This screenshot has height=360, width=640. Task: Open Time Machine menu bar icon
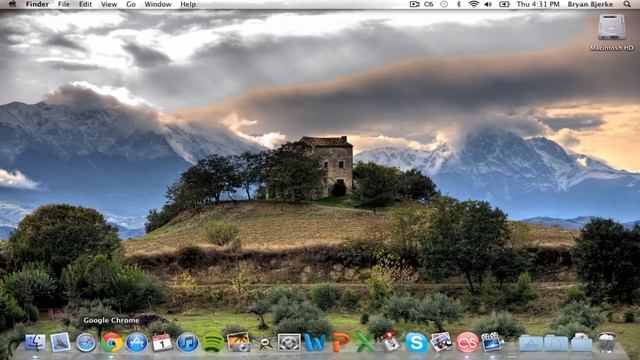pos(444,4)
